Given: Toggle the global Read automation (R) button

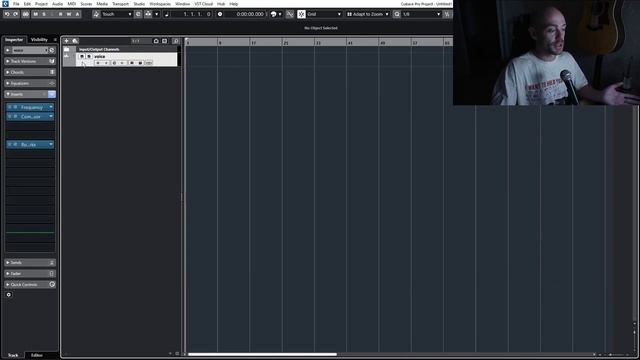Looking at the screenshot, I should (60, 14).
